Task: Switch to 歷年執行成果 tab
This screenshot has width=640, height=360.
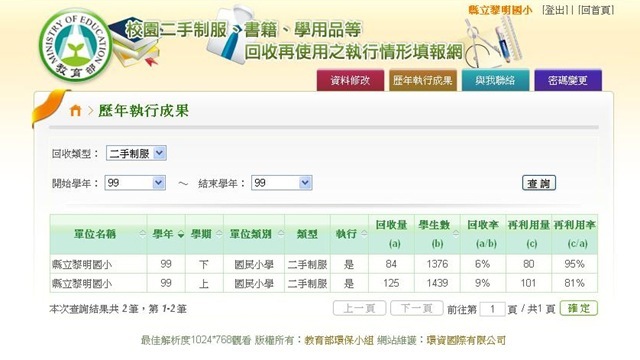Action: tap(422, 80)
